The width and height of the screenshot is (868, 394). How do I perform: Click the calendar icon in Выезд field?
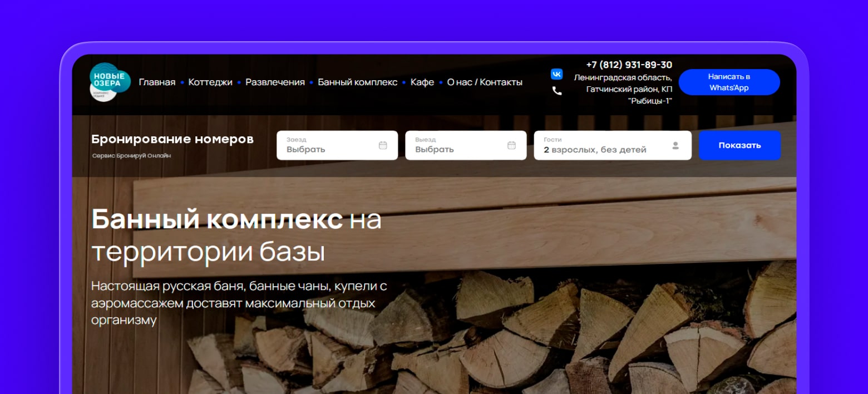click(511, 145)
